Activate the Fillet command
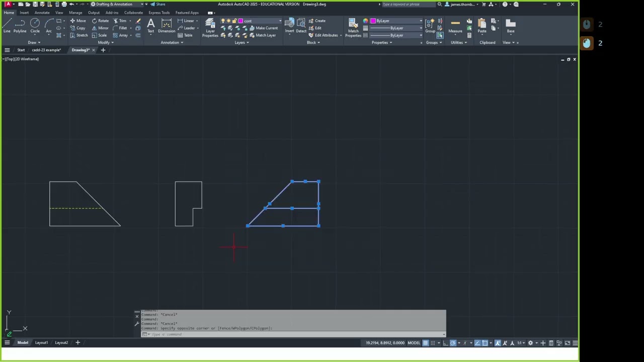This screenshot has height=362, width=644. [x=120, y=28]
